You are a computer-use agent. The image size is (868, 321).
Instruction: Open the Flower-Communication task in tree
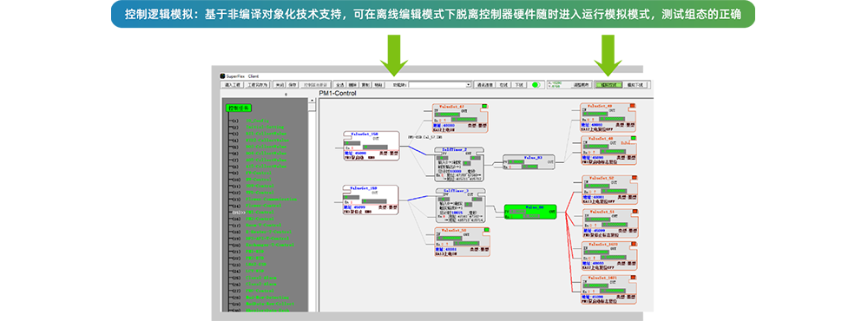point(271,200)
